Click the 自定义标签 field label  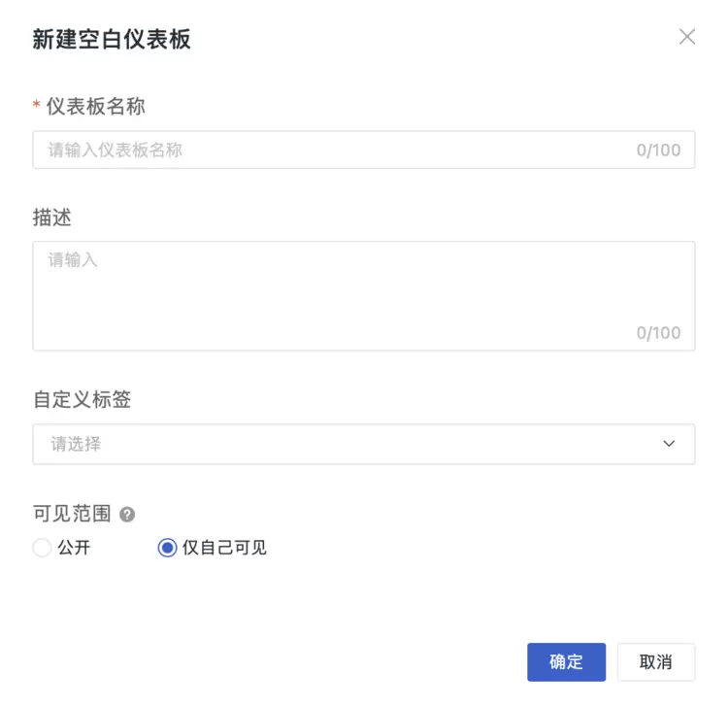coord(82,399)
